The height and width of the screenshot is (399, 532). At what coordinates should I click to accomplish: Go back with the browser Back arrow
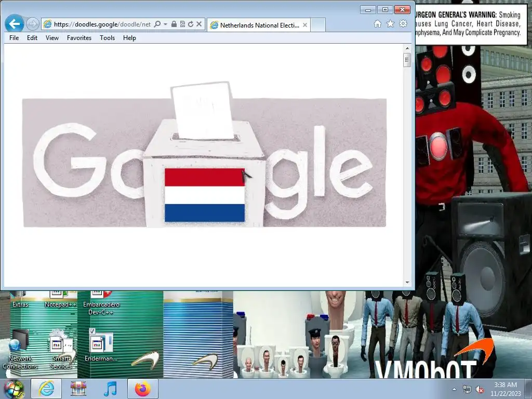[x=14, y=24]
